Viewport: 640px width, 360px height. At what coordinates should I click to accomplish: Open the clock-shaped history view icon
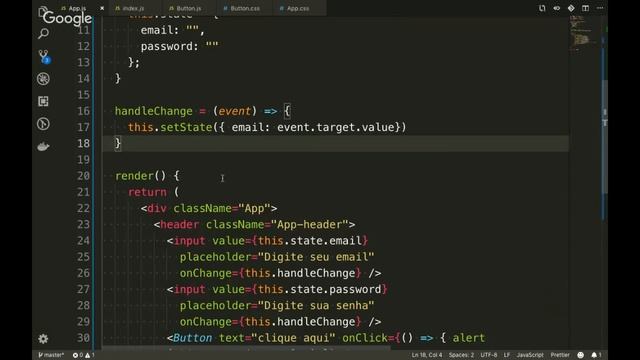tap(43, 124)
